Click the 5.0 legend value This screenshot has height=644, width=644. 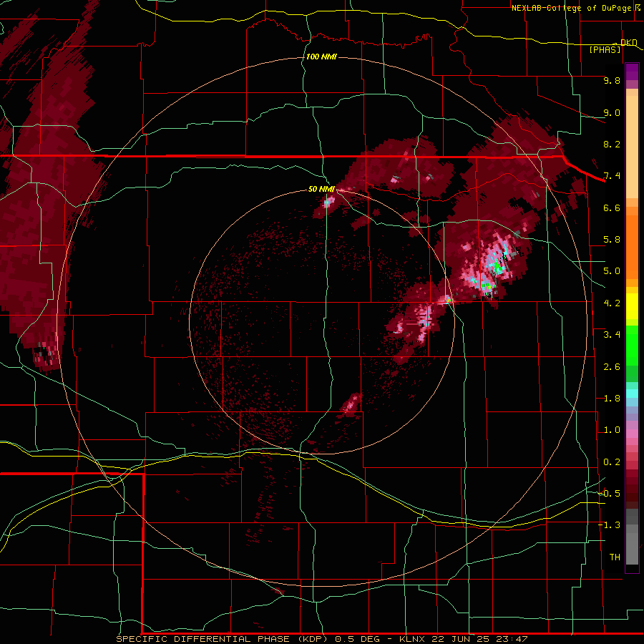click(x=612, y=271)
